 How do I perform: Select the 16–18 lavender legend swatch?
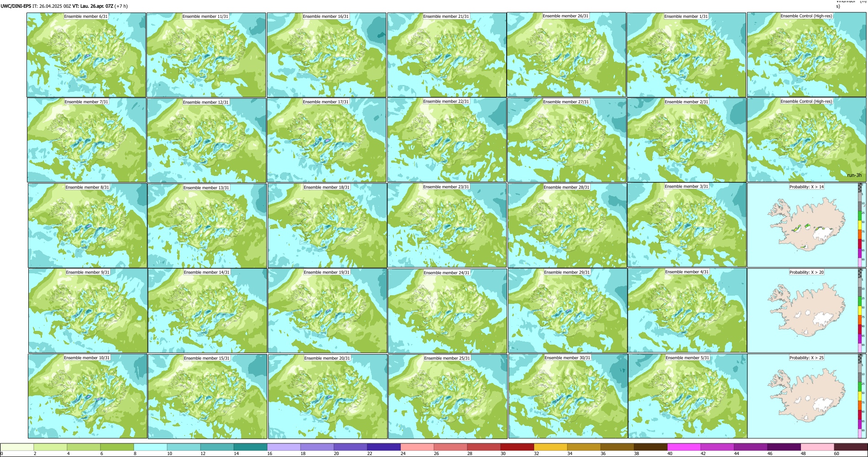(x=284, y=447)
